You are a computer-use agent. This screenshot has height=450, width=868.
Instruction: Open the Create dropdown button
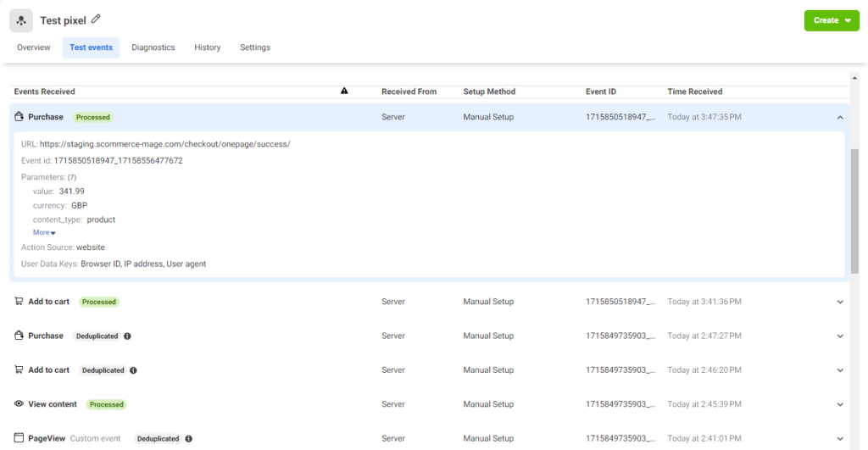pyautogui.click(x=832, y=20)
